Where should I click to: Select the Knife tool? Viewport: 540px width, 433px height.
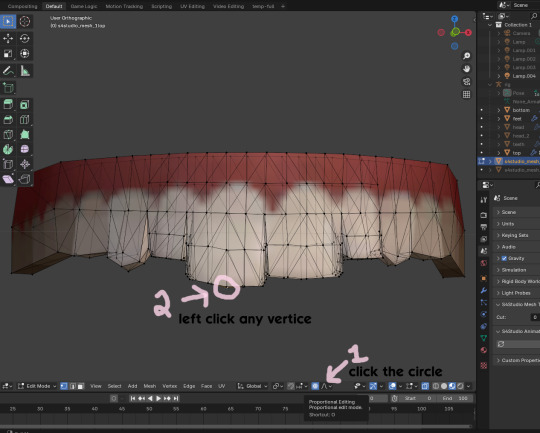click(8, 134)
